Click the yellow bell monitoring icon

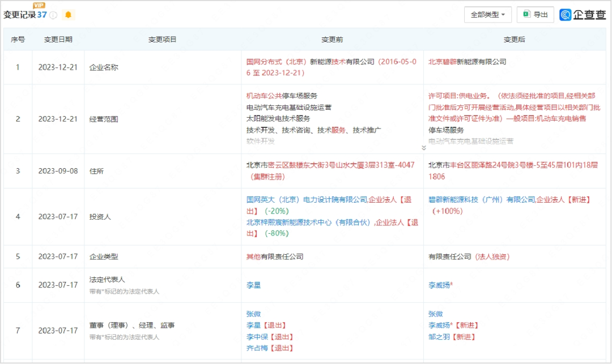(x=68, y=14)
